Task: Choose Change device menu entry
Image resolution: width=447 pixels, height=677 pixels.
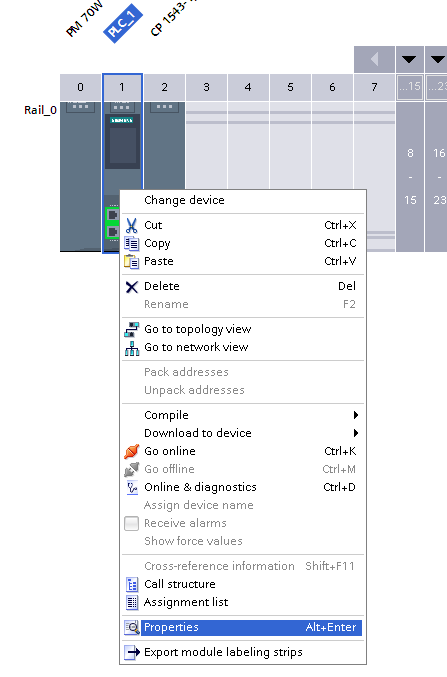Action: [184, 200]
